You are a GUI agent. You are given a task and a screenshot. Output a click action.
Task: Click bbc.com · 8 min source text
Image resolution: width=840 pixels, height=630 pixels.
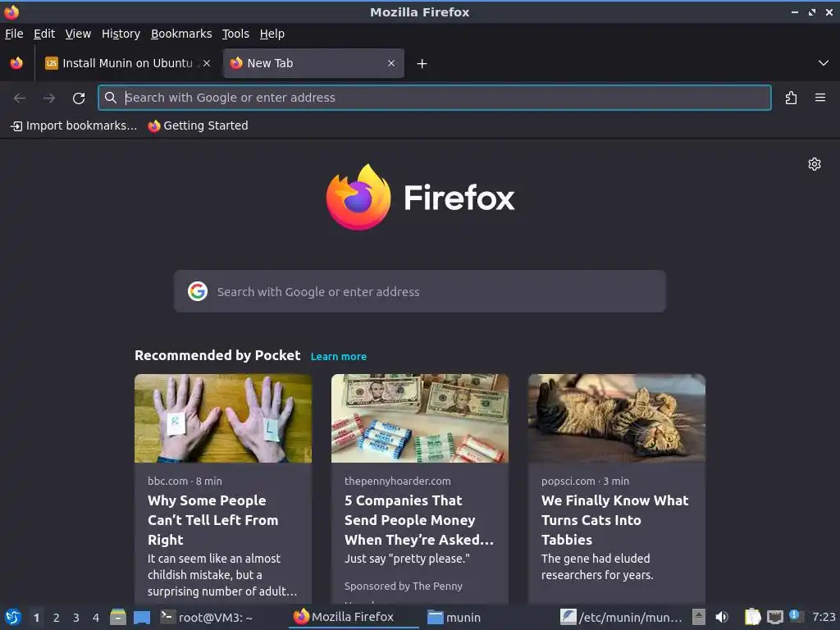(185, 481)
